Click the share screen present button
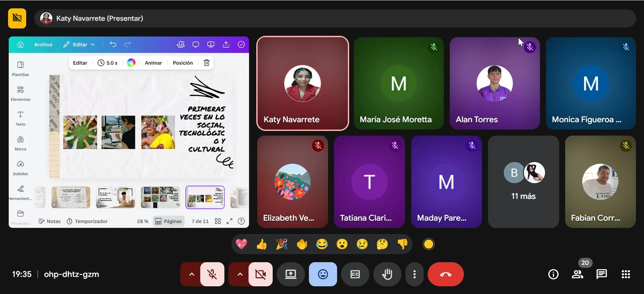 point(290,274)
